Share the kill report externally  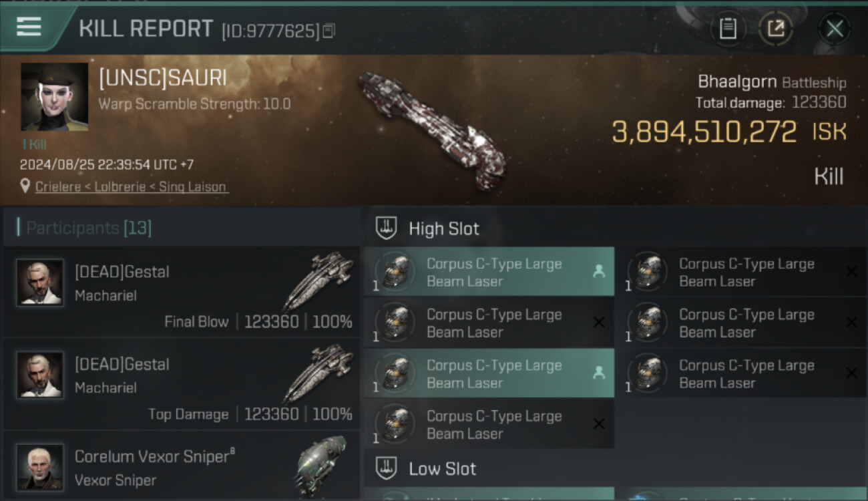(776, 28)
